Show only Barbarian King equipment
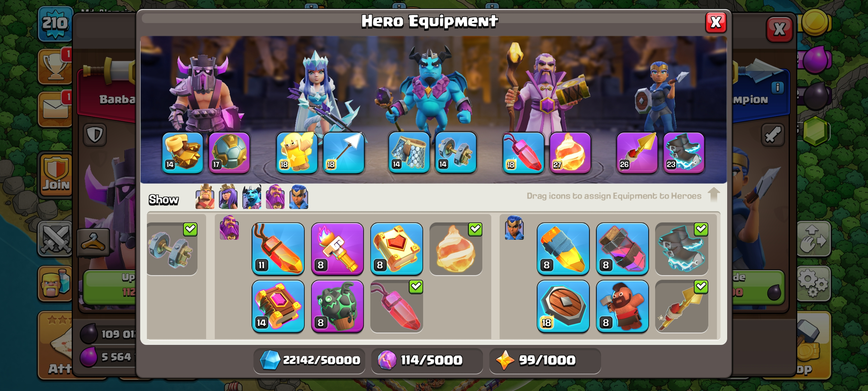Image resolution: width=868 pixels, height=391 pixels. [x=205, y=197]
